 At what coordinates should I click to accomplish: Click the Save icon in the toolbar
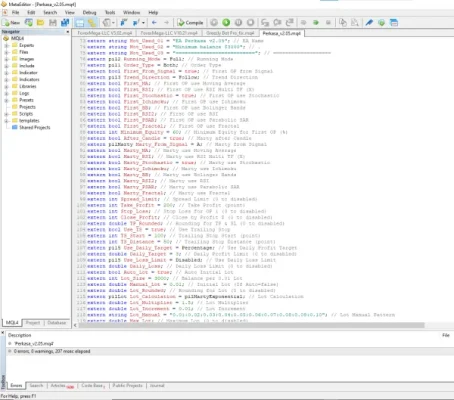(53, 23)
